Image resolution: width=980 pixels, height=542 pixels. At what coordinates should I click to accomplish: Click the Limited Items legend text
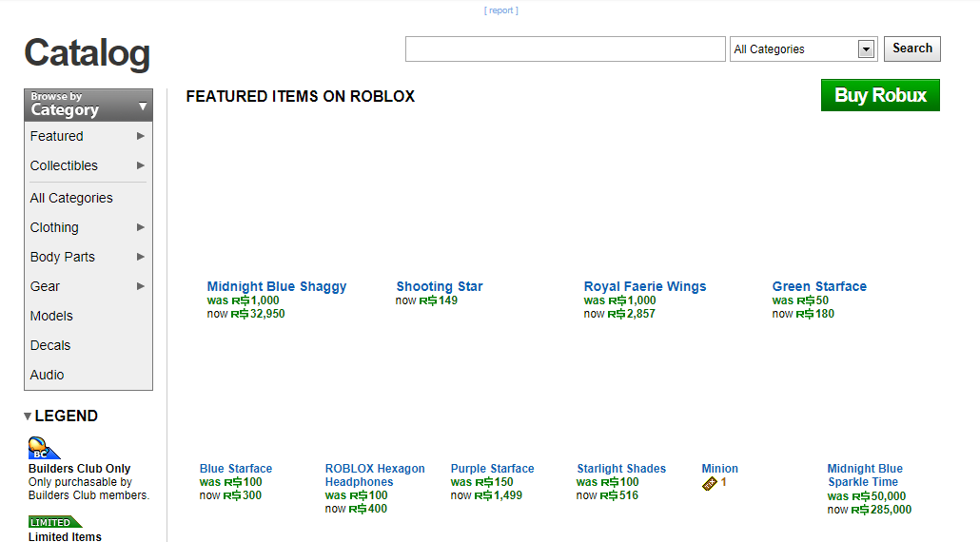[65, 536]
